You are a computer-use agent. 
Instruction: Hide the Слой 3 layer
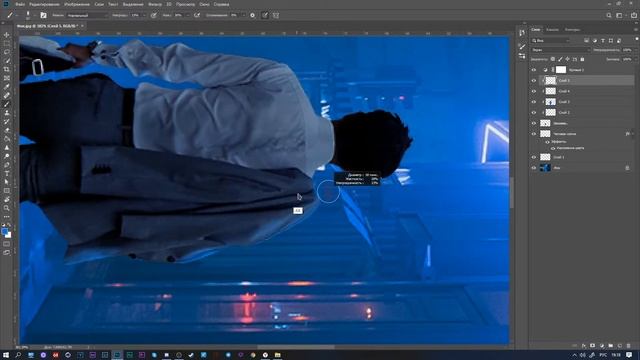pos(533,102)
